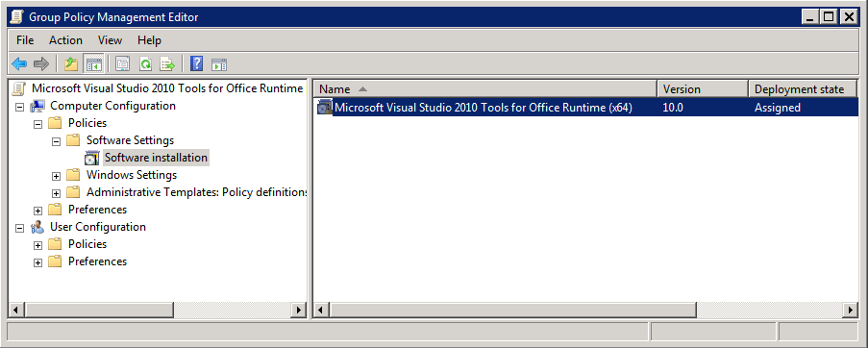868x348 pixels.
Task: Toggle the Show/Hide Action Pane icon
Action: click(x=219, y=64)
